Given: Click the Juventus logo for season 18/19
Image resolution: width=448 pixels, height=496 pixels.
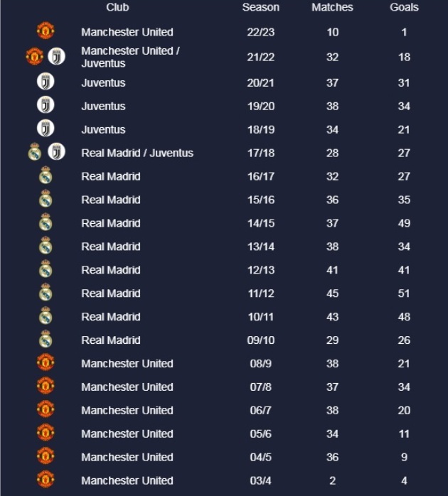Looking at the screenshot, I should (x=46, y=129).
